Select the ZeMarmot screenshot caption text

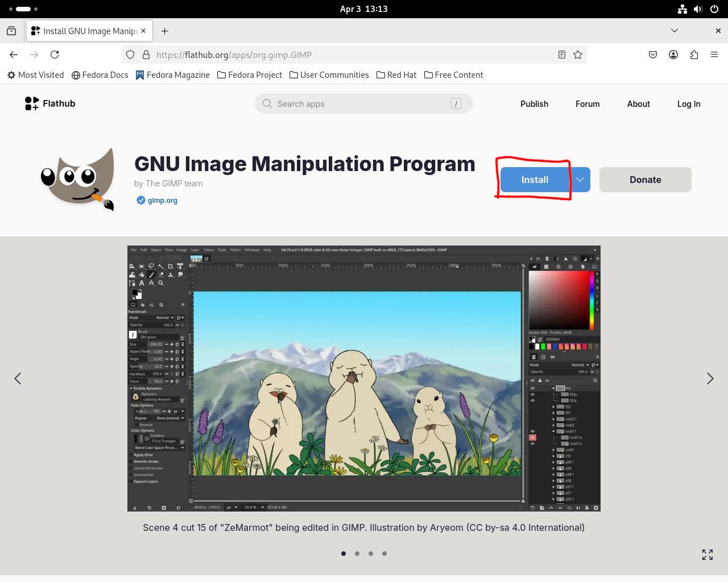click(x=364, y=527)
